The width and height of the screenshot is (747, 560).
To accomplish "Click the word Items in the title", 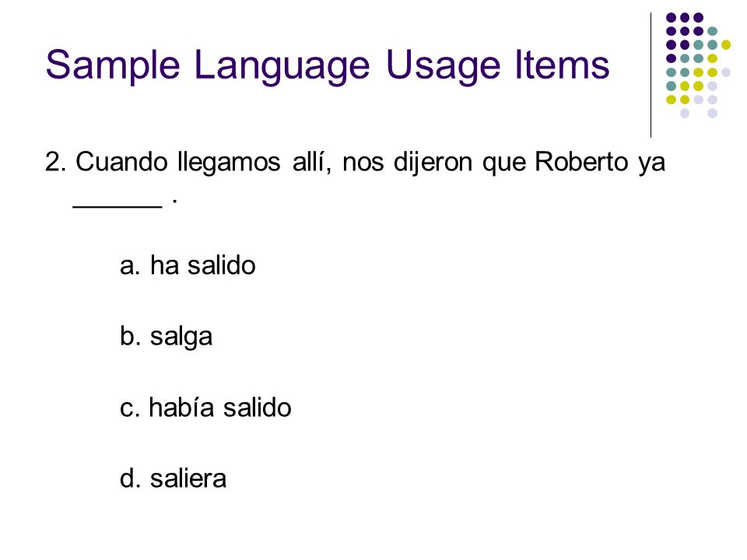I will click(x=562, y=65).
